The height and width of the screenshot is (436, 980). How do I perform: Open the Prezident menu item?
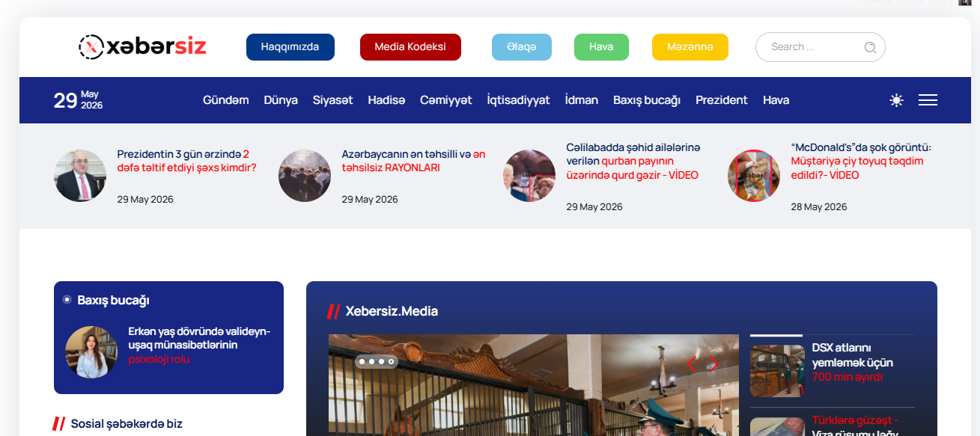coord(722,100)
